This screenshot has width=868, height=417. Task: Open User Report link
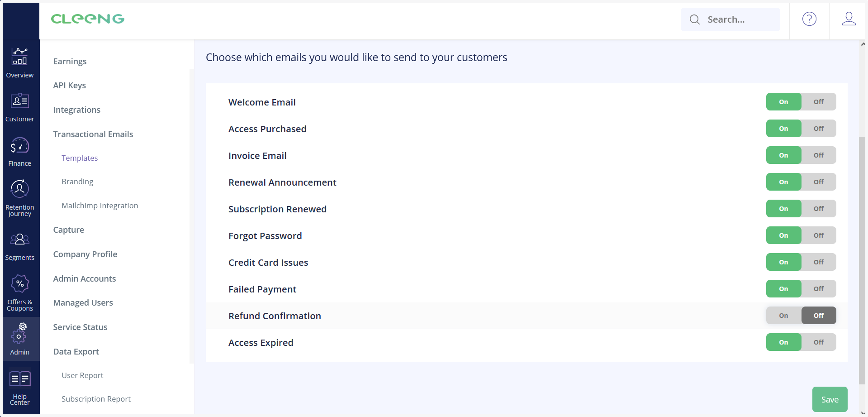coord(82,375)
